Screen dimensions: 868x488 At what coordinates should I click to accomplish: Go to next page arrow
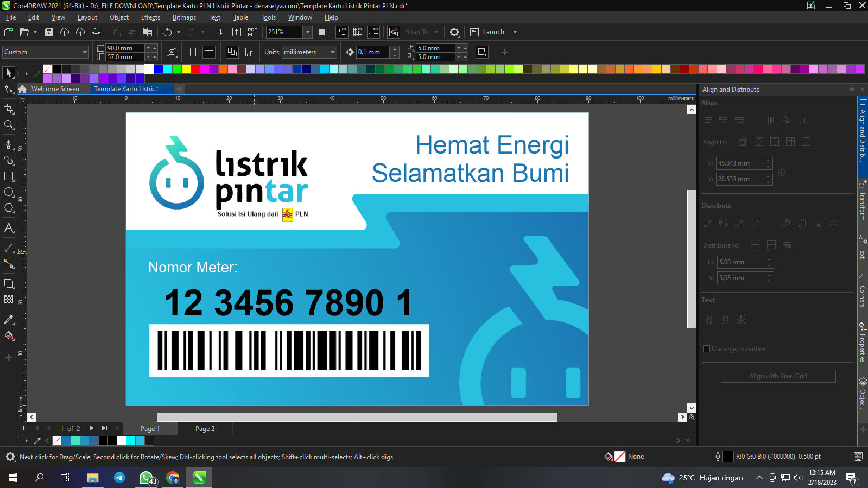point(91,428)
